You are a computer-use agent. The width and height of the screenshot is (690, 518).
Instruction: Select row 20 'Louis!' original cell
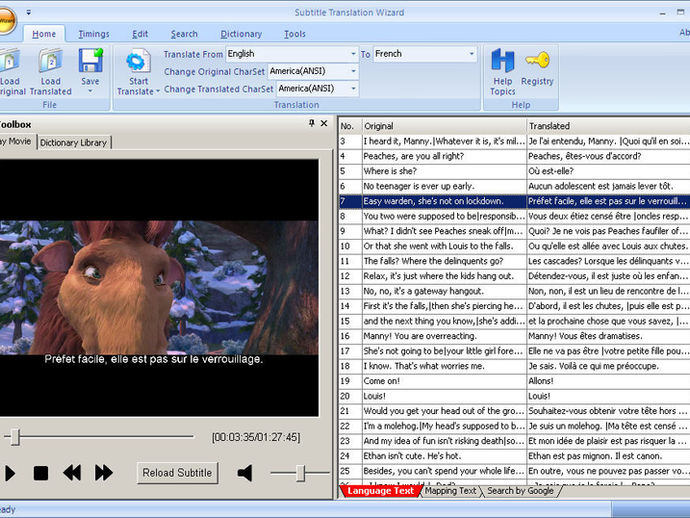(x=444, y=396)
